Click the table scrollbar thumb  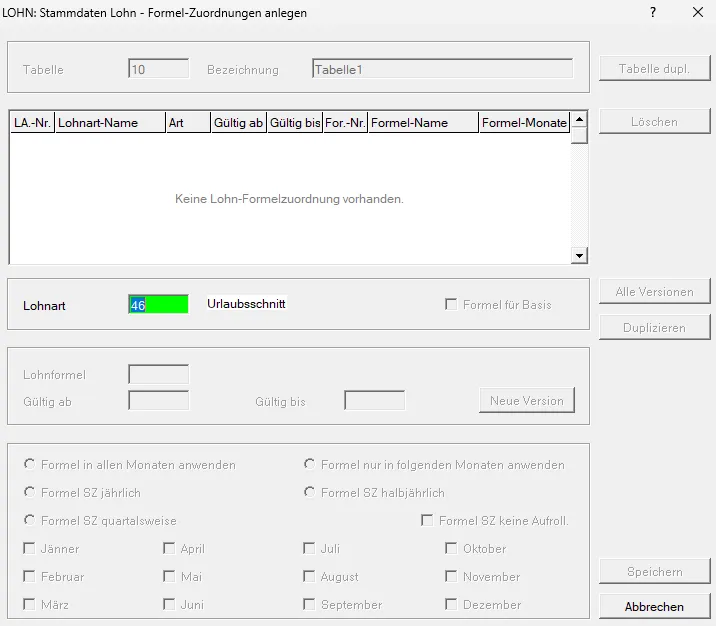(x=579, y=136)
